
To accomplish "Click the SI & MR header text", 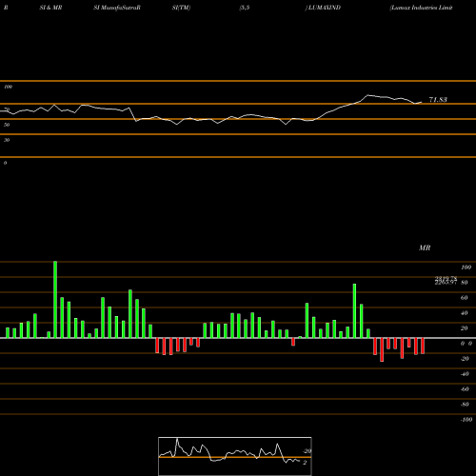I will (50, 8).
